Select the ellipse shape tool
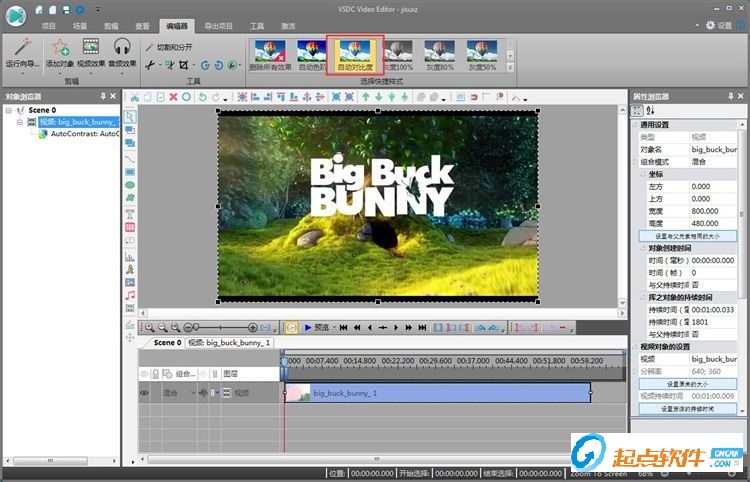The image size is (750, 482). [130, 185]
